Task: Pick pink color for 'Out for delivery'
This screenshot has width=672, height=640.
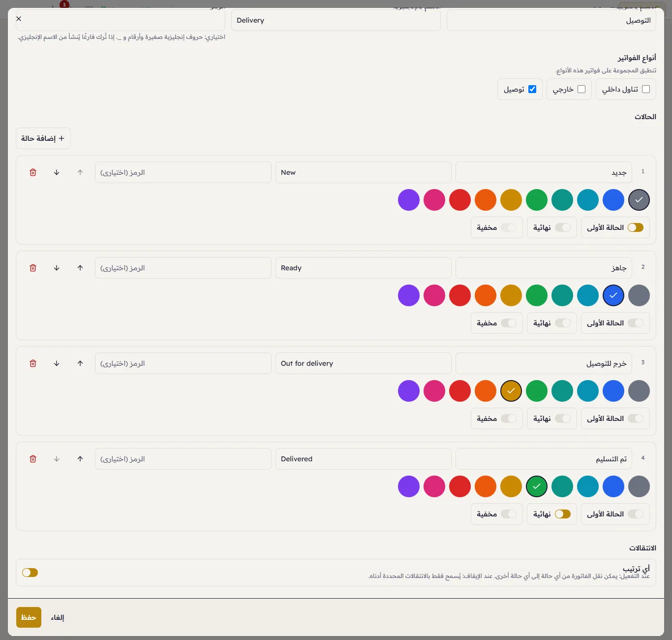Action: pyautogui.click(x=434, y=391)
